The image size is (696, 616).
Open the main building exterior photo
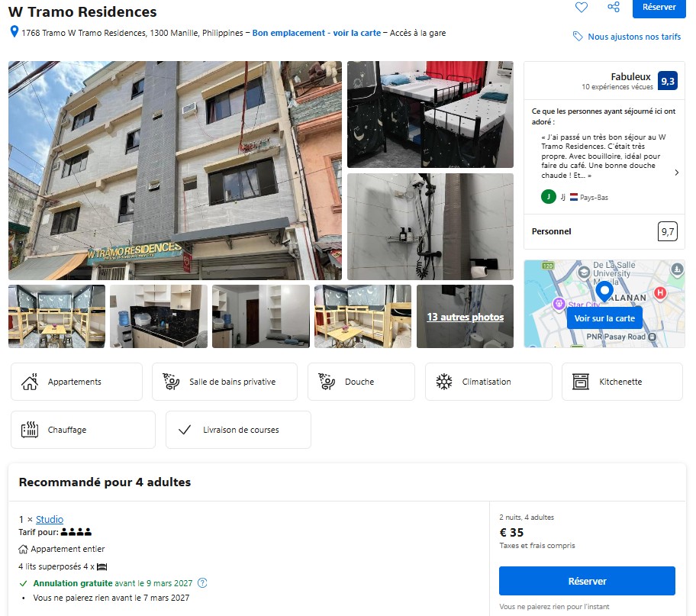click(x=175, y=170)
